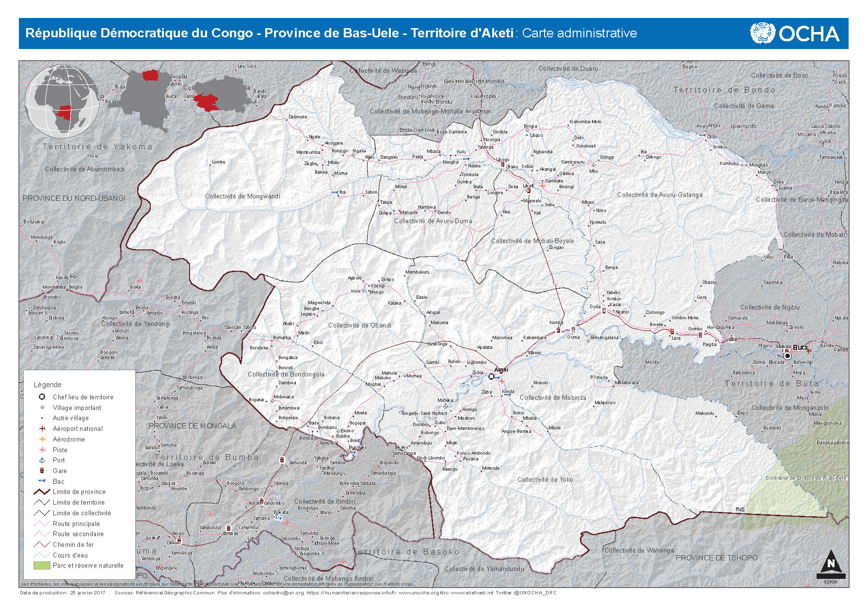Click the OCHA logo in the header
The height and width of the screenshot is (606, 868).
(x=795, y=33)
